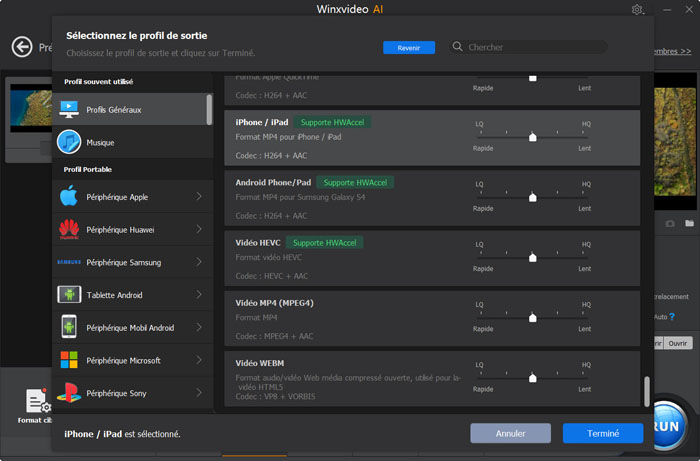Select the iPhone / iPad profile
The height and width of the screenshot is (461, 700).
[432, 138]
